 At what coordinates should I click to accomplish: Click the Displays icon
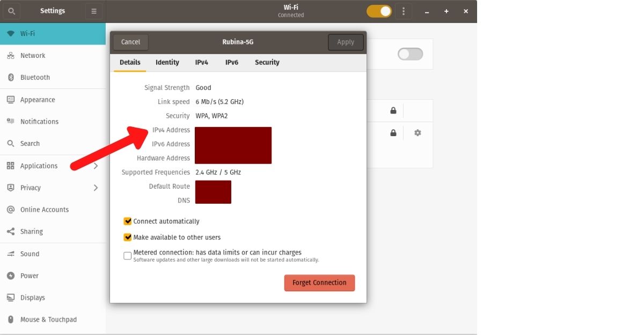pyautogui.click(x=10, y=298)
